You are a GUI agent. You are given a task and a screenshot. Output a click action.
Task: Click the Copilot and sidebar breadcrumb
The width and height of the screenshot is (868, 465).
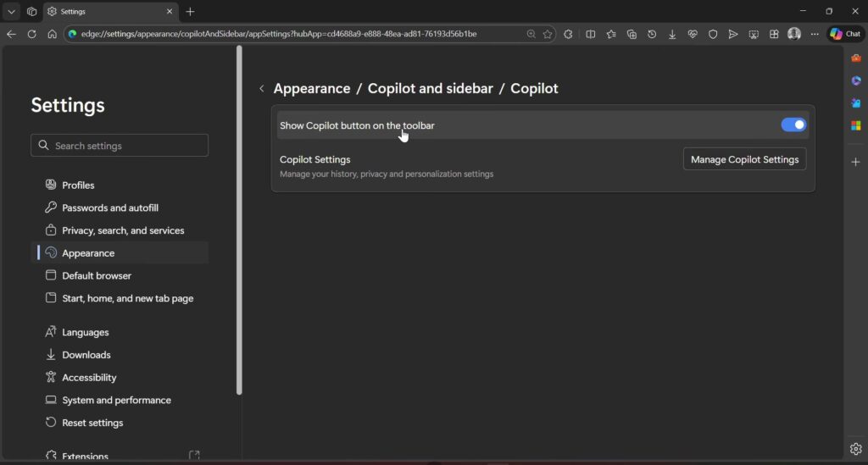430,88
